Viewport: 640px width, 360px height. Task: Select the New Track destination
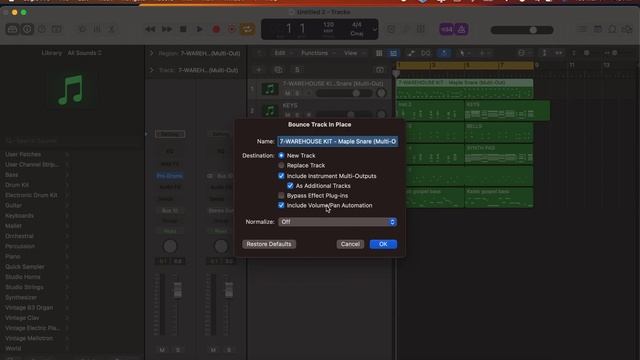point(281,156)
